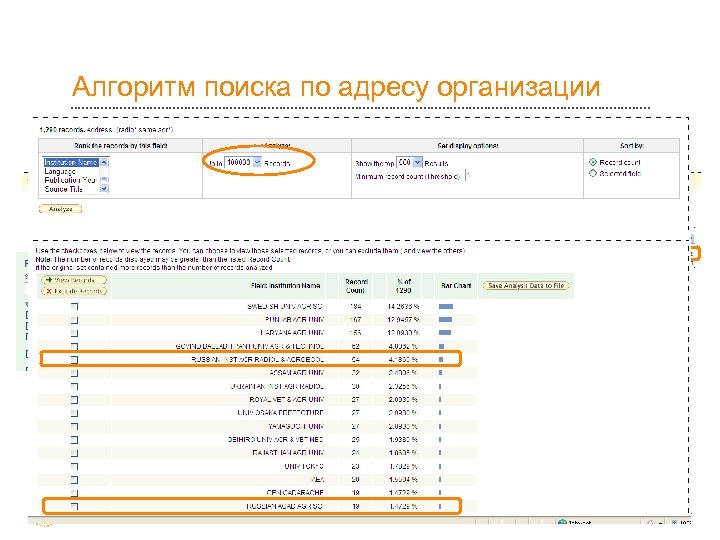This screenshot has width=720, height=540.
Task: Click the PUNJAB AGR UNIV institution name
Action: [x=294, y=320]
